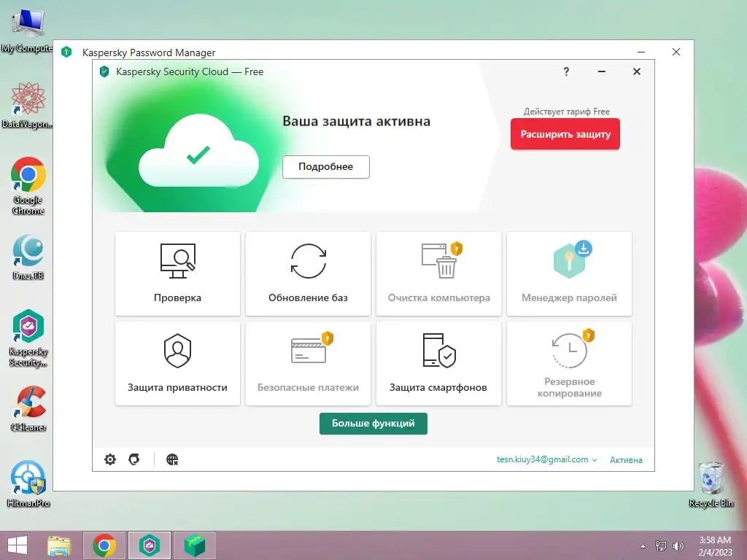Switch to Chrome in taskbar

[x=104, y=545]
